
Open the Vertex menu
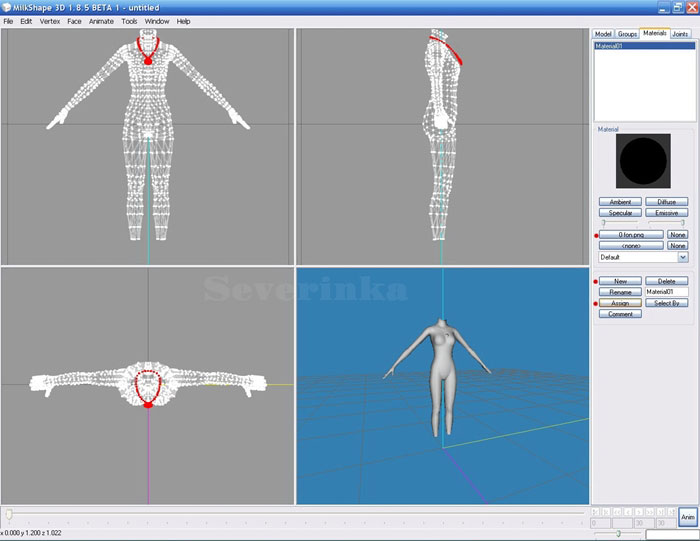[50, 21]
